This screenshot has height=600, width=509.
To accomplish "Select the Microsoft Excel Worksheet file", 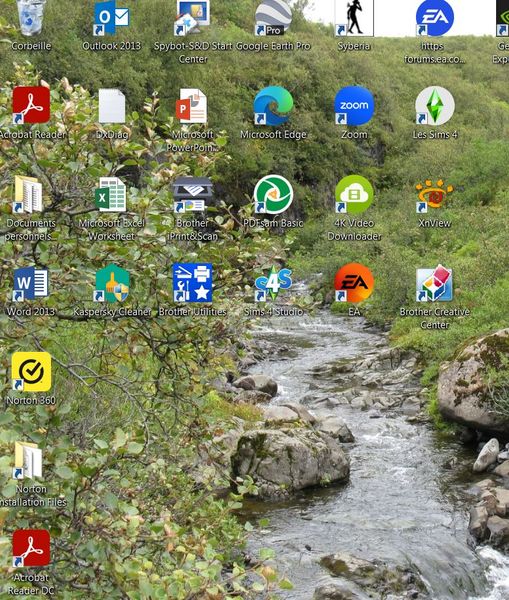I will click(x=111, y=194).
